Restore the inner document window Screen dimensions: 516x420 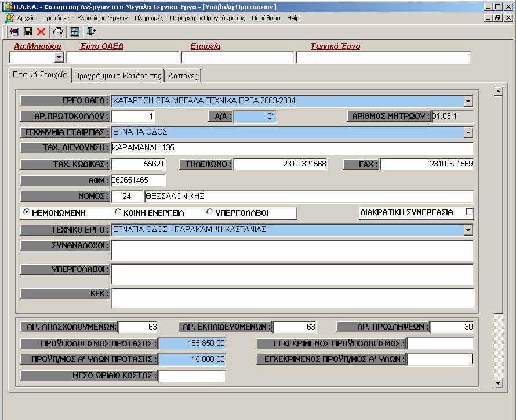(x=498, y=18)
